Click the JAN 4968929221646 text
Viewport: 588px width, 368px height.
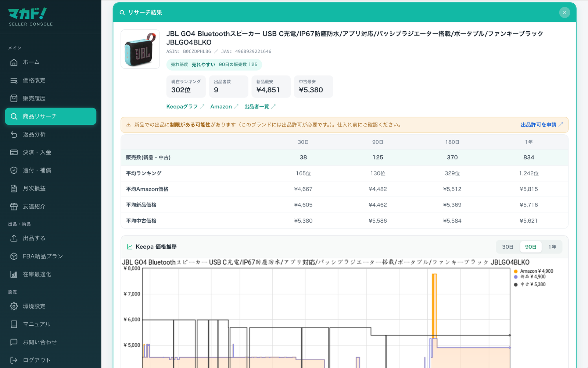246,52
